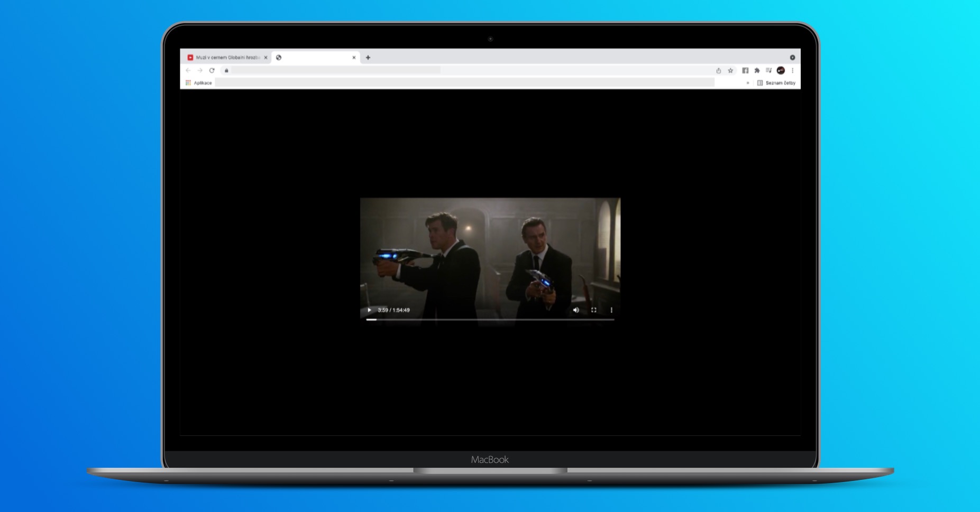Mute the video volume
The height and width of the screenshot is (512, 980).
tap(576, 310)
